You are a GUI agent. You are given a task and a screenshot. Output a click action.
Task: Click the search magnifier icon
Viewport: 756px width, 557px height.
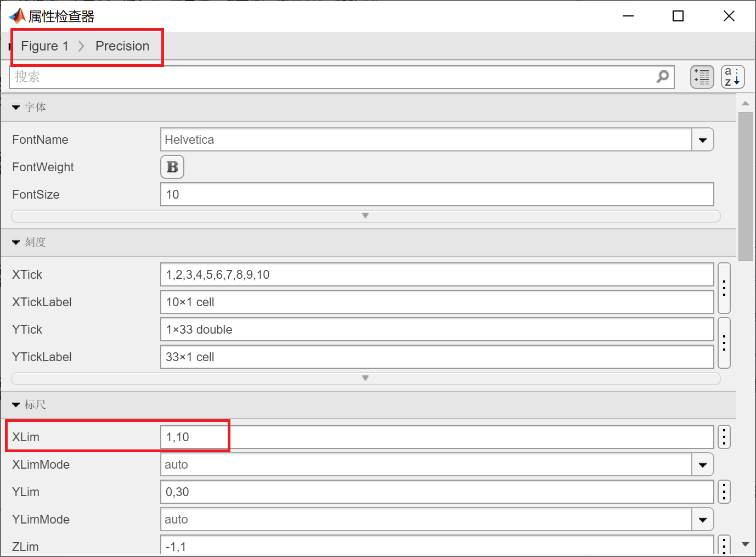point(663,76)
